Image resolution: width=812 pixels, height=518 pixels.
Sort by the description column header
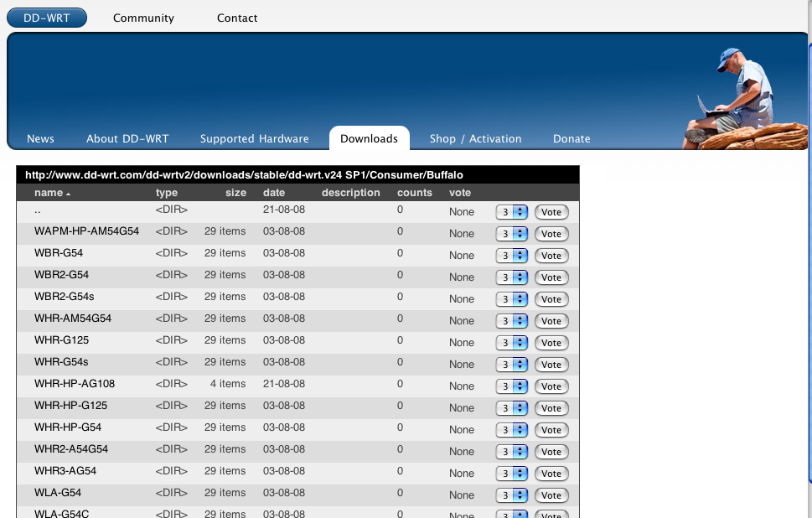pyautogui.click(x=350, y=193)
